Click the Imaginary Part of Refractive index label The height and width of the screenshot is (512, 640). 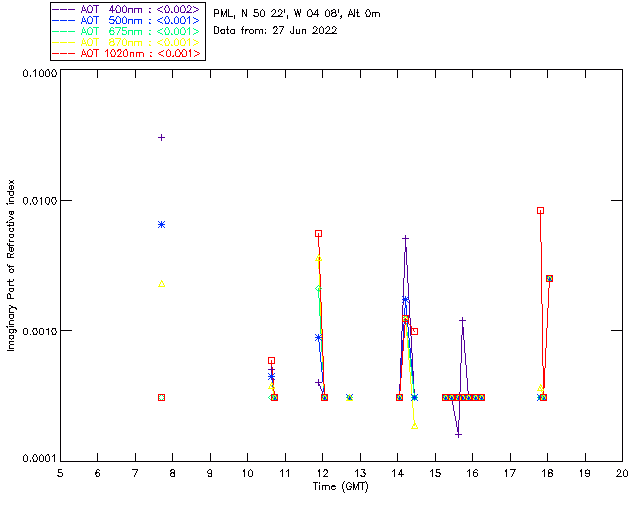(11, 265)
